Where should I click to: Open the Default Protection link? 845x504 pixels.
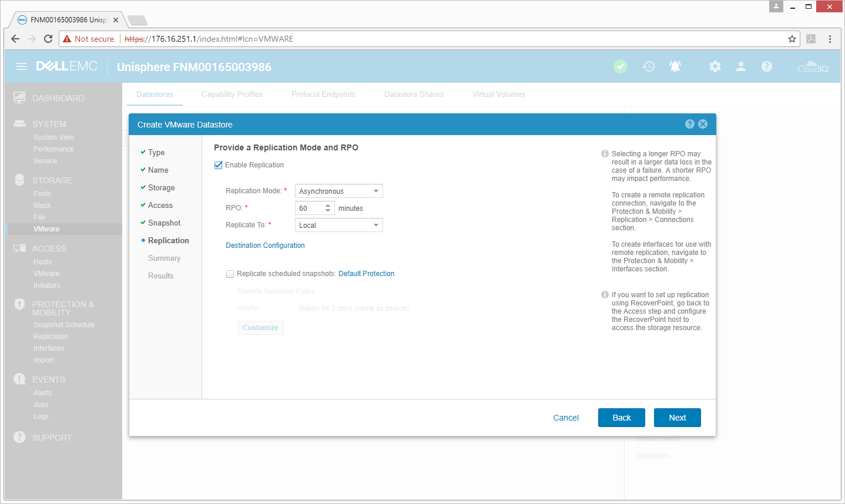[x=366, y=274]
